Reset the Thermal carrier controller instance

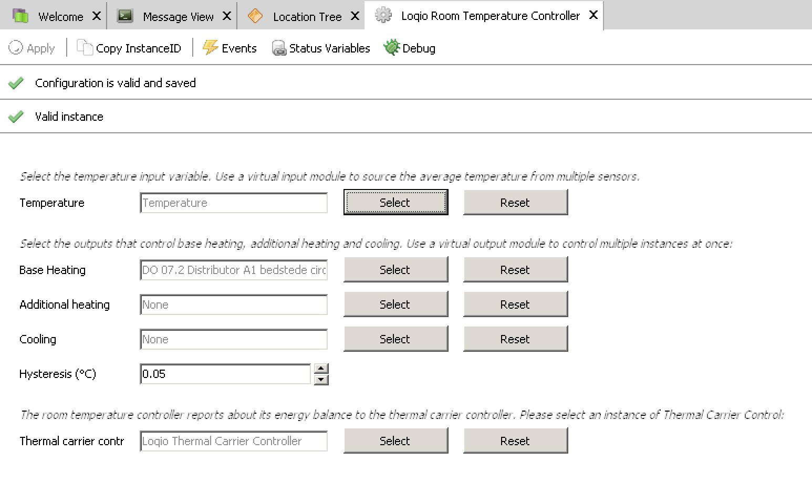515,441
